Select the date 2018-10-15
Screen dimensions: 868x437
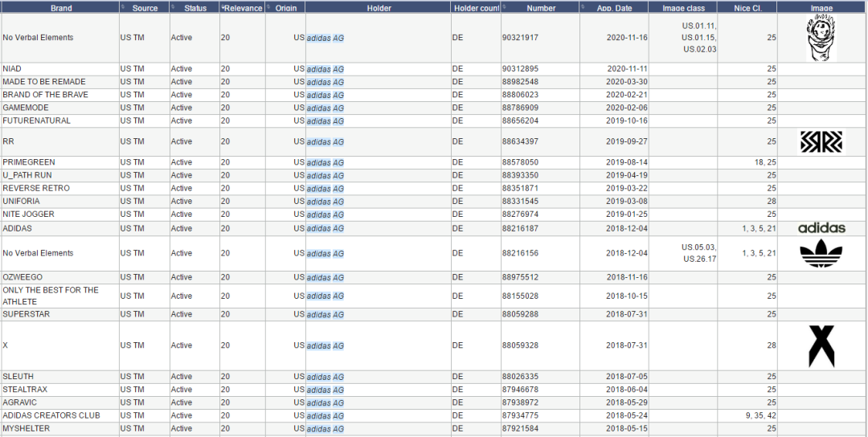coord(627,296)
